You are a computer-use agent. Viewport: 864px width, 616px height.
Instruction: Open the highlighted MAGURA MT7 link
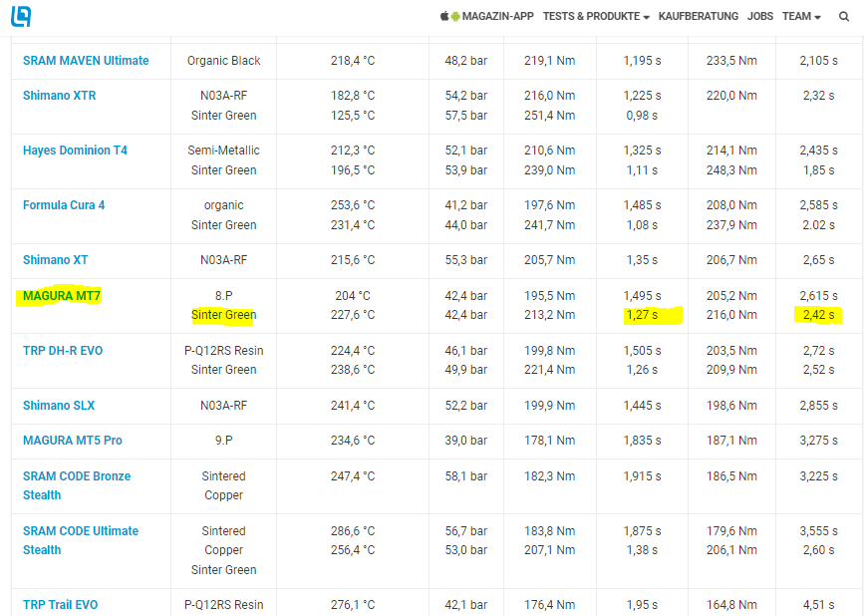tap(62, 296)
